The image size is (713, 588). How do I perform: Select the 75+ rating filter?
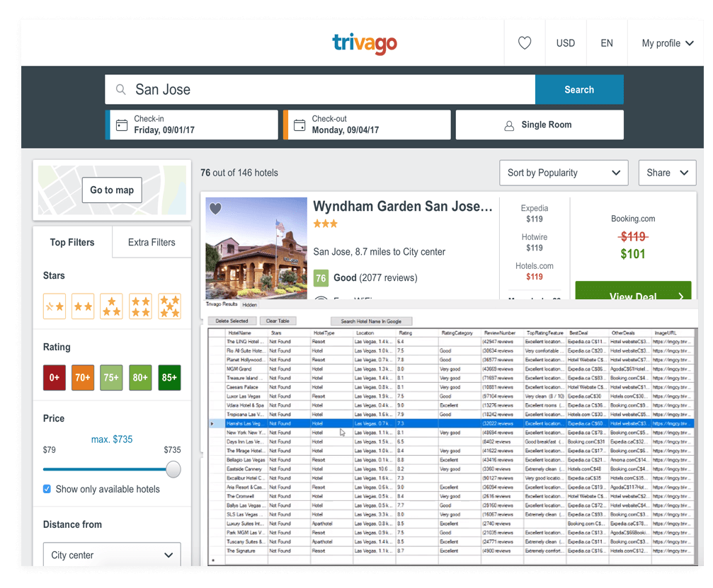pos(111,378)
